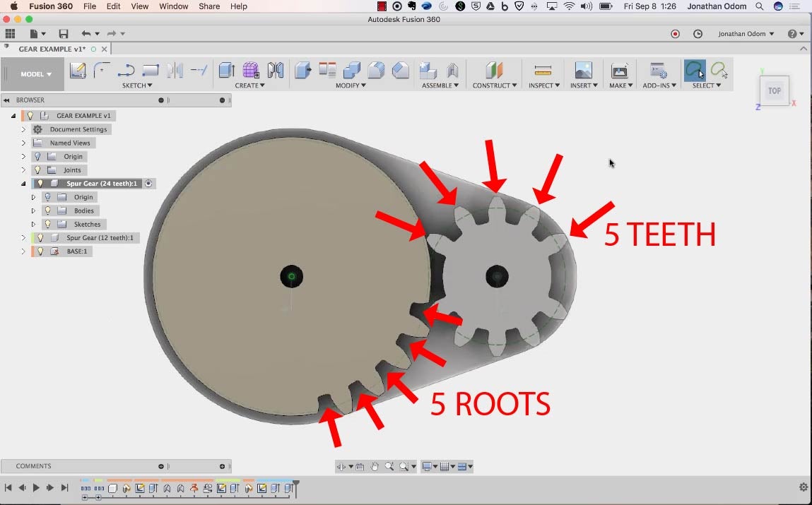Hide the BASE:1 component via lightbulb
The height and width of the screenshot is (505, 812).
(40, 251)
